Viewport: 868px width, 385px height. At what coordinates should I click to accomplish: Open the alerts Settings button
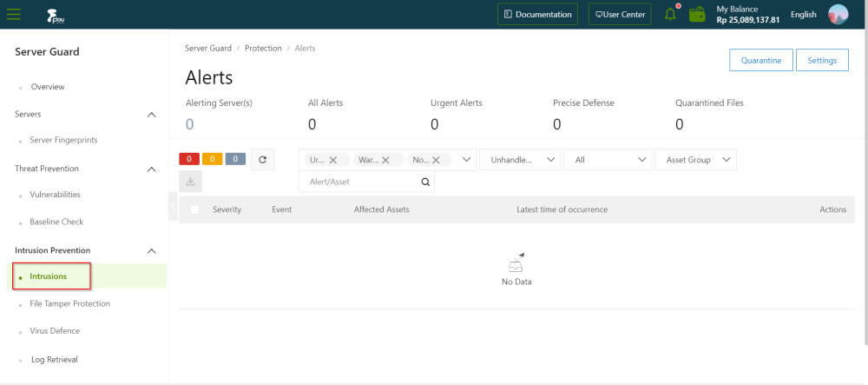tap(822, 60)
